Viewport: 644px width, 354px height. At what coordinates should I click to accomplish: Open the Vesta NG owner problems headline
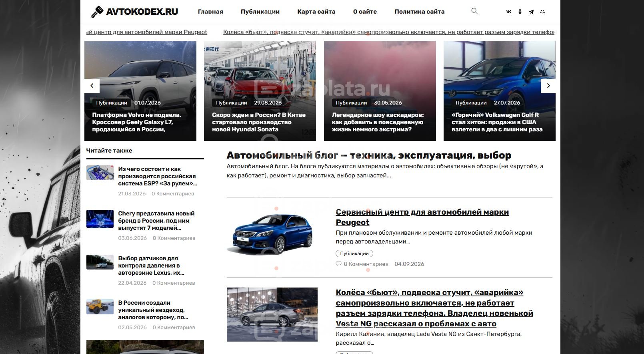coord(434,308)
